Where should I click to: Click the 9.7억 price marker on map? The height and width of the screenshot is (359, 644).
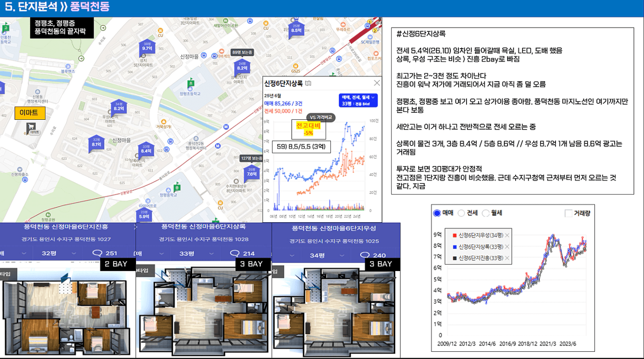coord(147,48)
